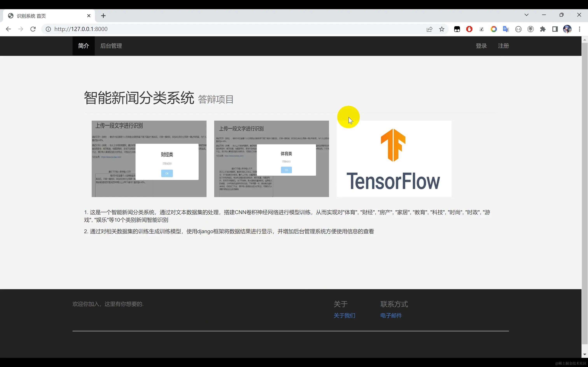Screen dimensions: 588x367
Task: Bookmark this page with star icon
Action: click(441, 29)
